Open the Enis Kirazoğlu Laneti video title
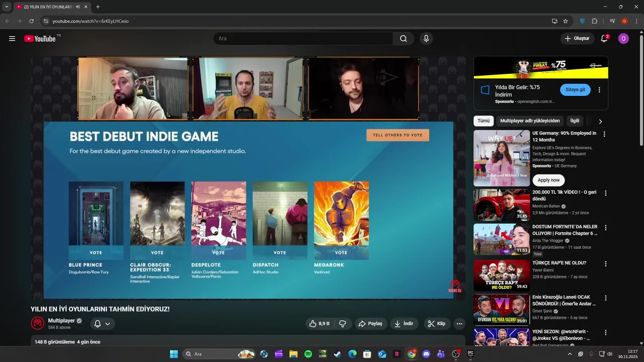Screen dimensions: 644x362 point(564,300)
